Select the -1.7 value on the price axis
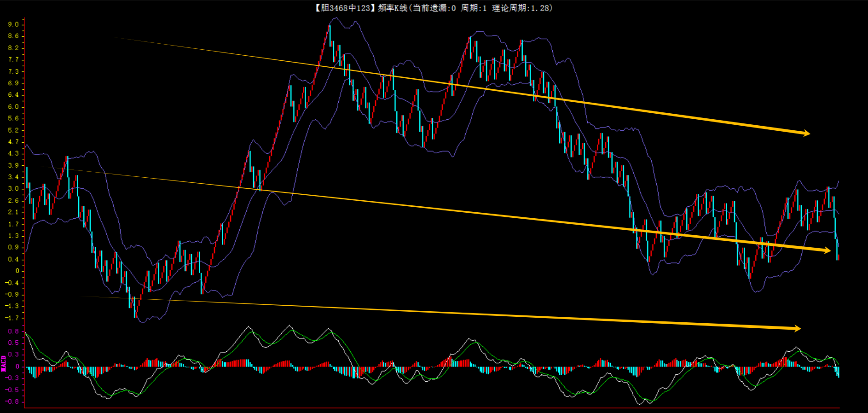The image size is (868, 413). (x=12, y=318)
